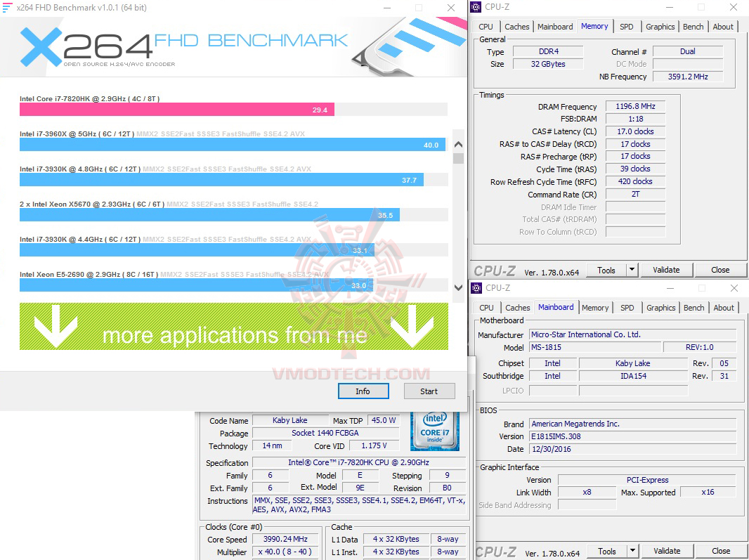
Task: Close the x264 FHD Benchmark window
Action: coord(451,8)
